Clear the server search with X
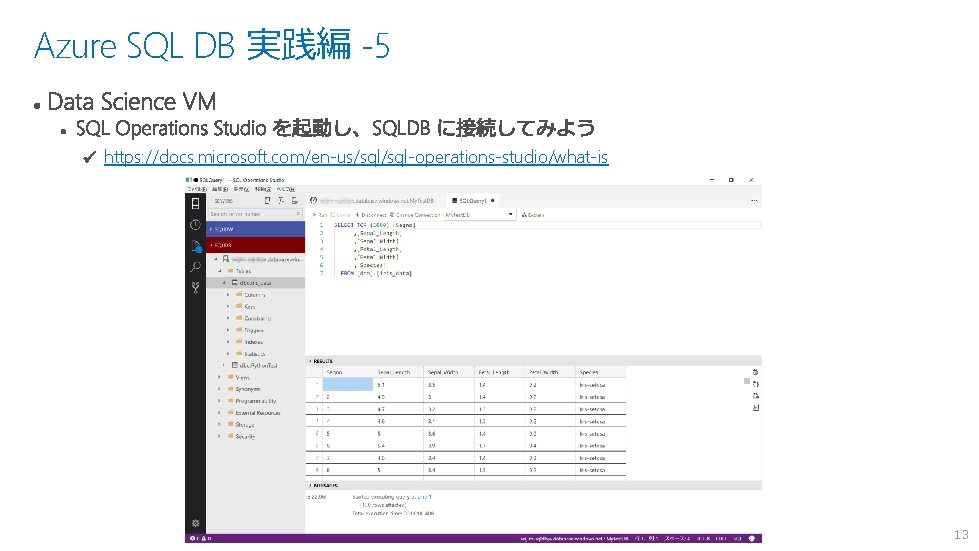Image resolution: width=979 pixels, height=551 pixels. [x=298, y=214]
